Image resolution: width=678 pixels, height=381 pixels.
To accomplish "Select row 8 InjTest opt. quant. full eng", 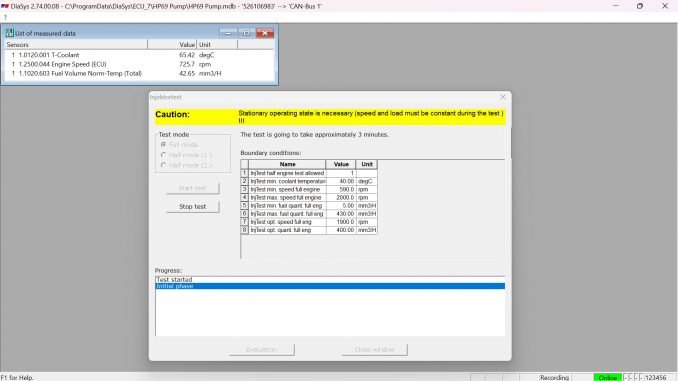I will pos(309,230).
